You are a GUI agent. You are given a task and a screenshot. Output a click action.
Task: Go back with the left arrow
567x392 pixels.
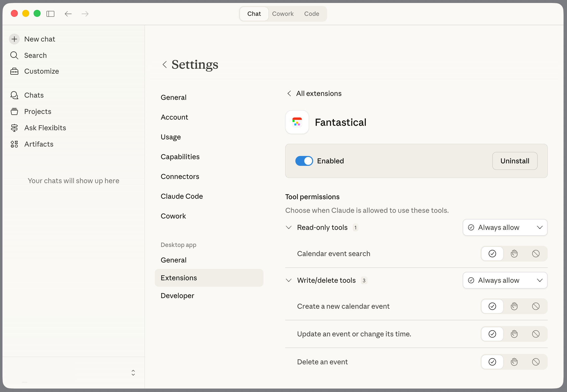(x=68, y=14)
